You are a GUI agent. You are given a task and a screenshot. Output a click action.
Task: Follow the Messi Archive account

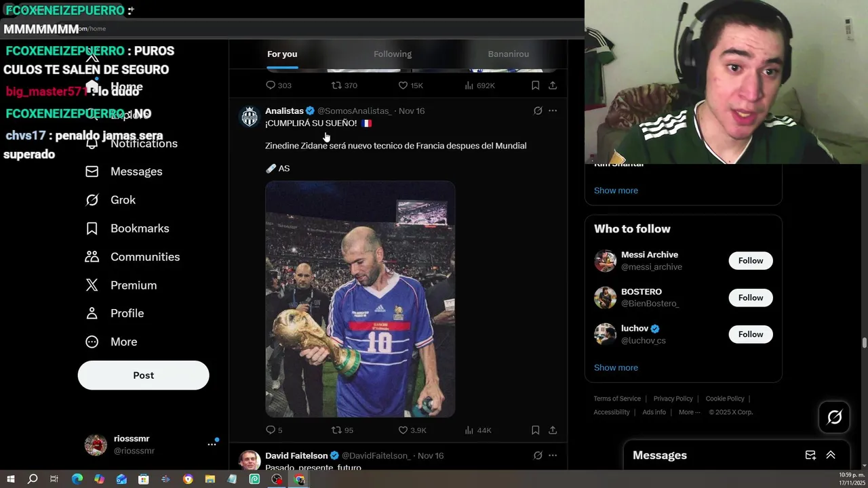pyautogui.click(x=751, y=261)
